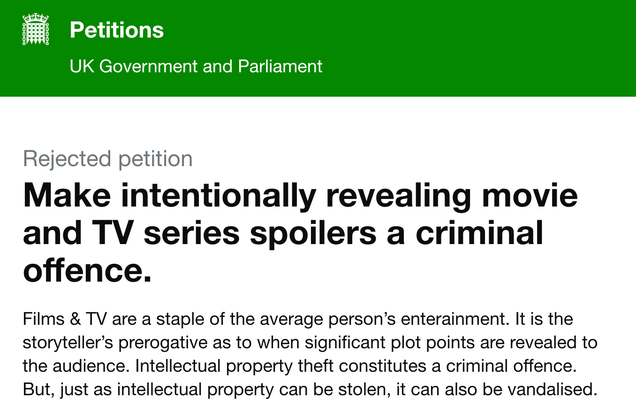Click the heading word offence.
Image resolution: width=636 pixels, height=414 pixels.
[87, 271]
